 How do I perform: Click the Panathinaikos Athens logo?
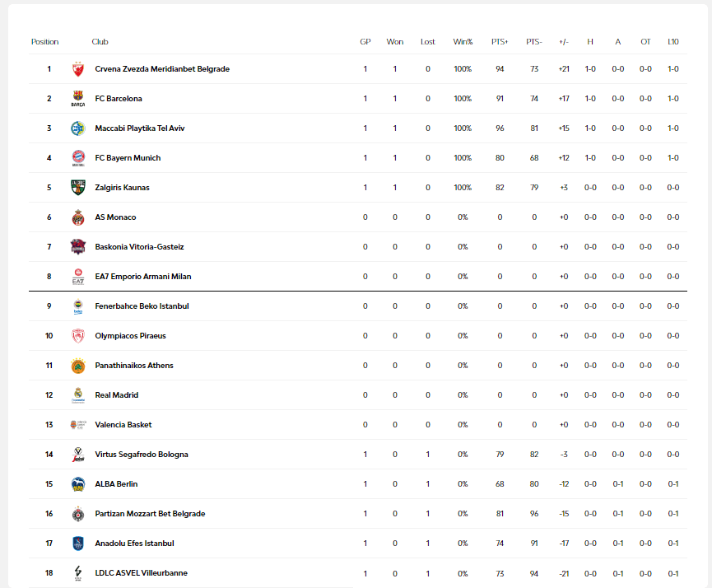[78, 366]
